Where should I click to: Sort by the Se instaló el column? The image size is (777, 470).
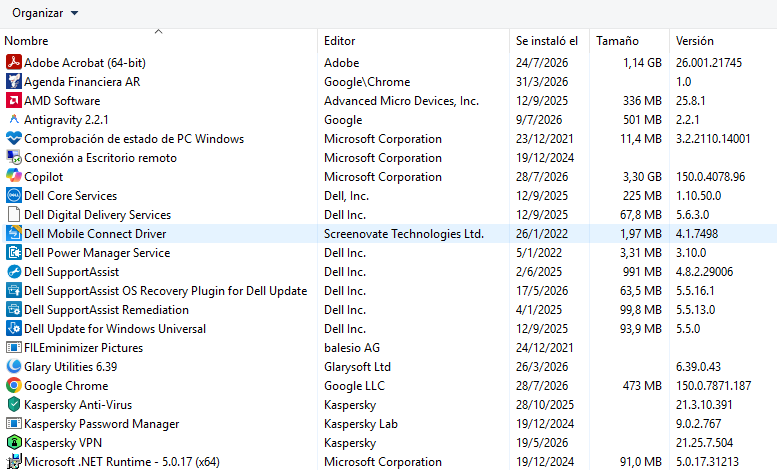click(547, 41)
